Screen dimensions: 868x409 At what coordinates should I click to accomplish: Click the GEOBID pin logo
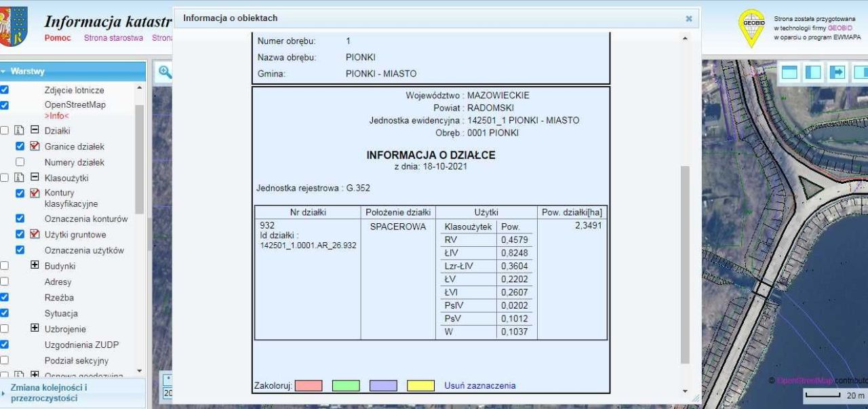(x=751, y=28)
